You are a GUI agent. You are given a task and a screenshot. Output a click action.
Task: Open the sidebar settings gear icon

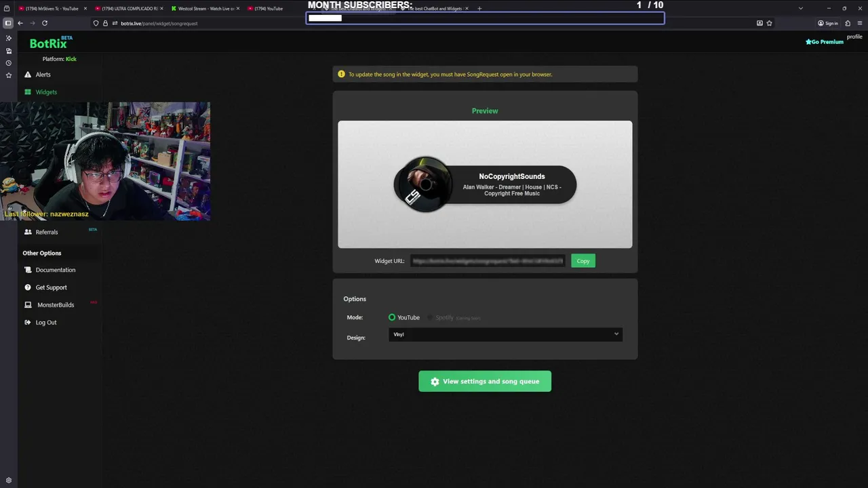coord(8,481)
